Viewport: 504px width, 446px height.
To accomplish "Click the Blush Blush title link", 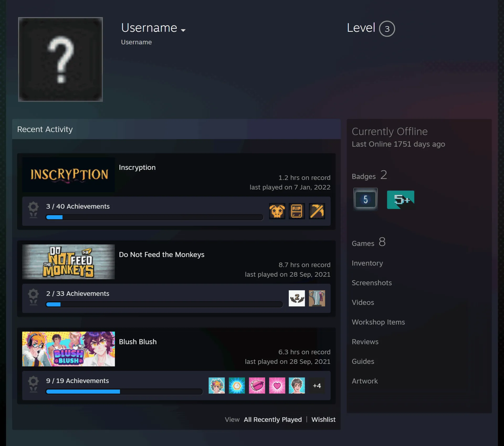I will pyautogui.click(x=138, y=342).
